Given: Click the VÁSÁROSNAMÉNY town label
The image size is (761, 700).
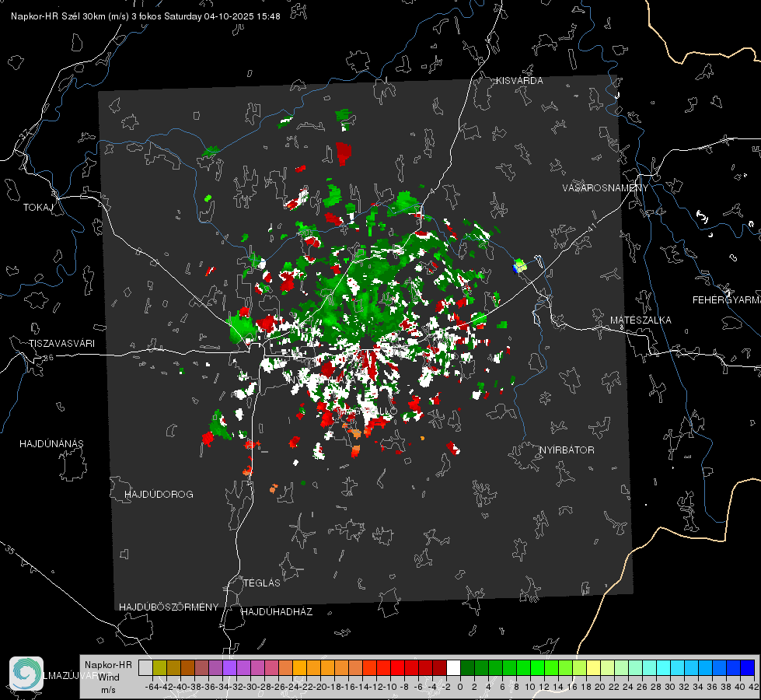Looking at the screenshot, I should pos(606,188).
